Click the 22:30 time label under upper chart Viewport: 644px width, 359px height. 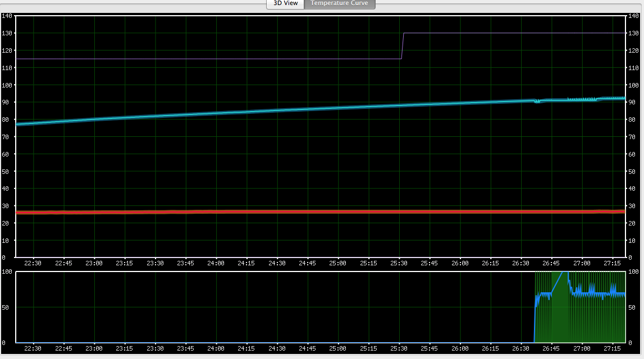point(33,263)
